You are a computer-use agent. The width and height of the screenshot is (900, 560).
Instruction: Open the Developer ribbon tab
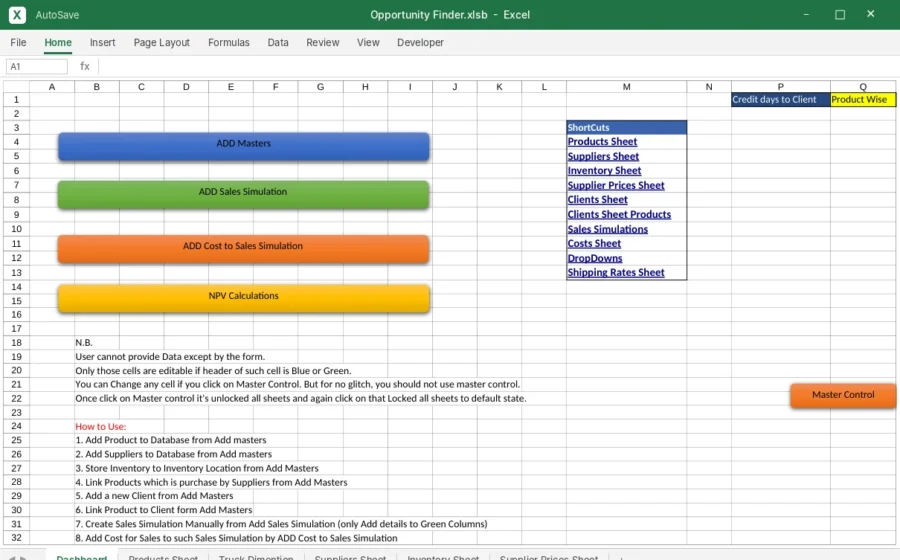click(420, 42)
